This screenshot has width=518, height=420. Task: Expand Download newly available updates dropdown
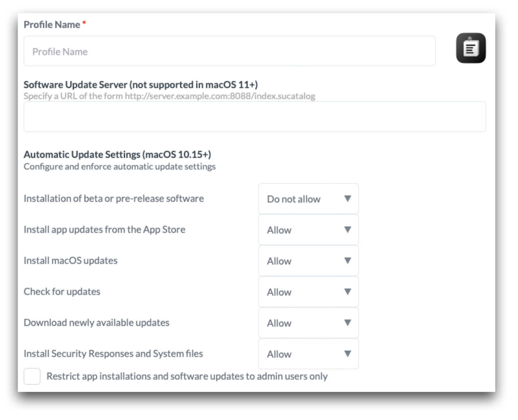coord(308,323)
